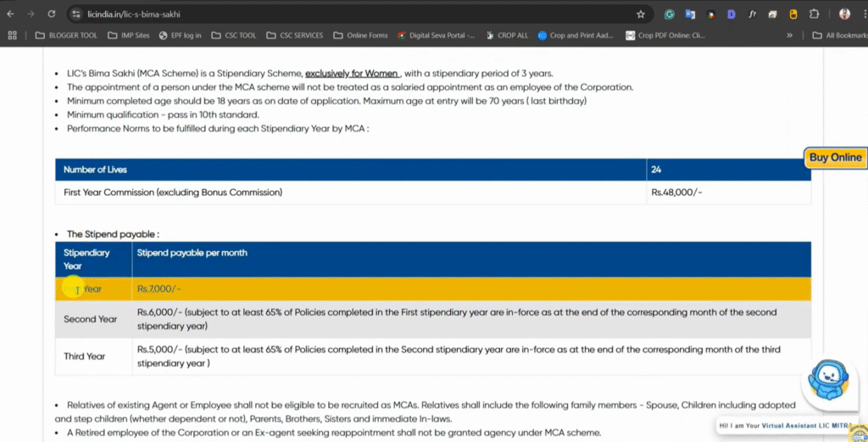The height and width of the screenshot is (442, 868).
Task: Click the site information icon in address bar
Action: [76, 14]
